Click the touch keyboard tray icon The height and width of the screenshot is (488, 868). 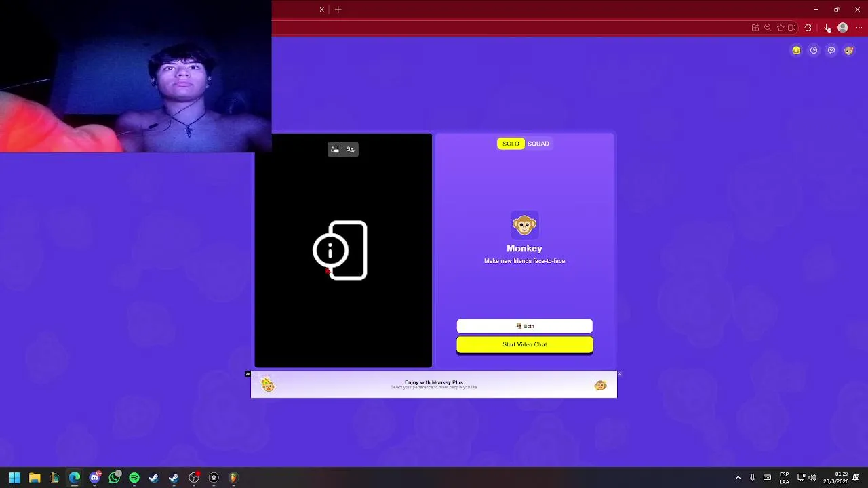767,478
